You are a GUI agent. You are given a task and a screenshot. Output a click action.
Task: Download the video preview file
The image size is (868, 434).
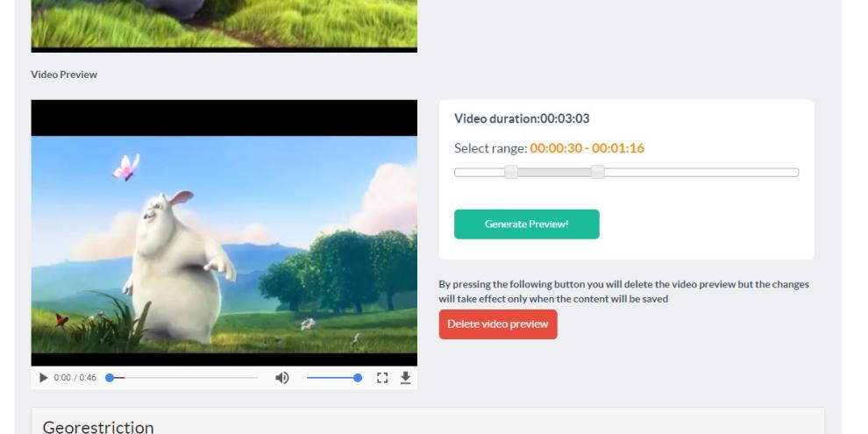(405, 378)
